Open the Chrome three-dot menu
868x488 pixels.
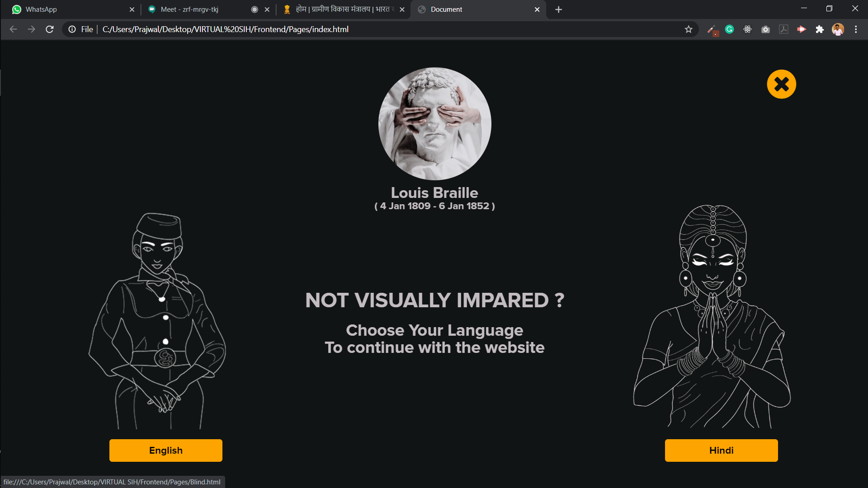tap(856, 29)
